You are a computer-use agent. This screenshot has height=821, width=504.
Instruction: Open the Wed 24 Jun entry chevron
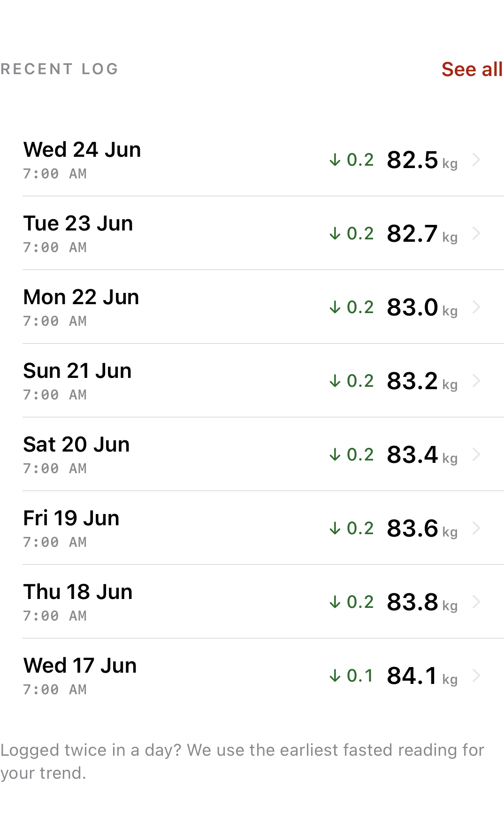pyautogui.click(x=476, y=160)
